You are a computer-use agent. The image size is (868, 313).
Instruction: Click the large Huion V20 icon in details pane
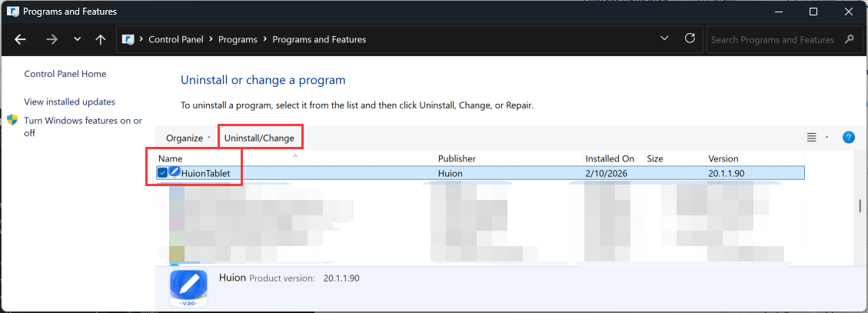coord(189,288)
